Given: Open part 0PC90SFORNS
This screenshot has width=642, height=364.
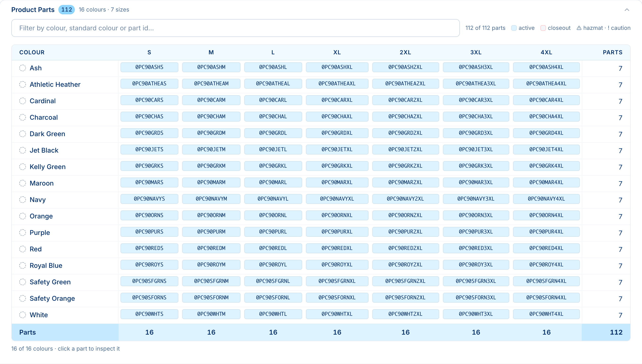Looking at the screenshot, I should pyautogui.click(x=149, y=298).
